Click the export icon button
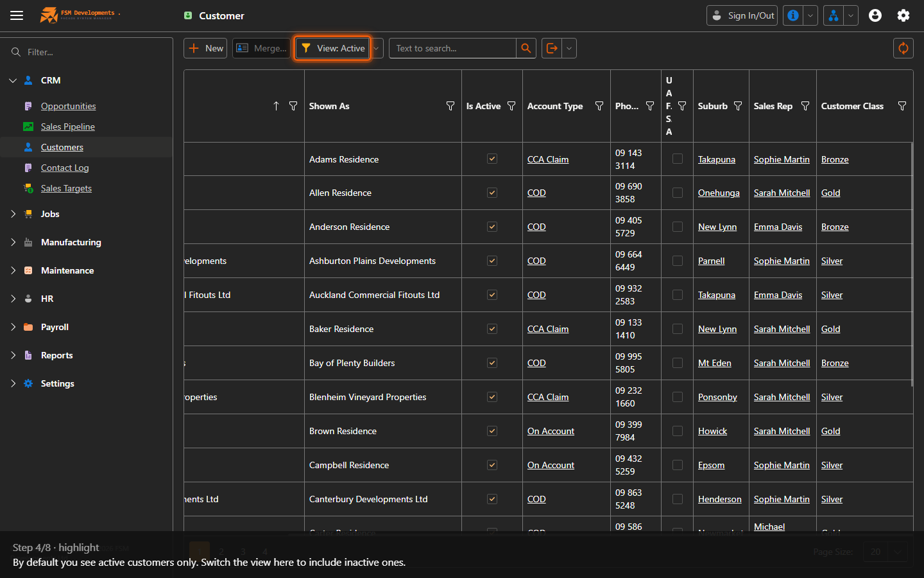The image size is (924, 578). 552,48
